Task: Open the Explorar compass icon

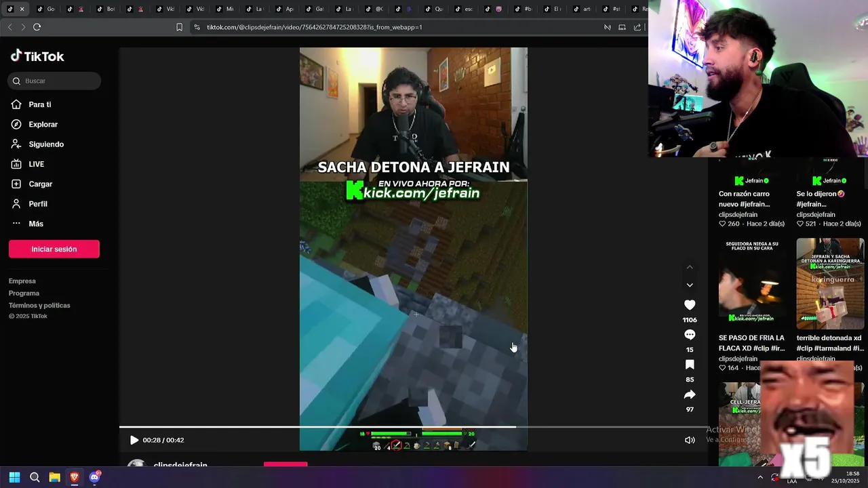Action: 16,124
